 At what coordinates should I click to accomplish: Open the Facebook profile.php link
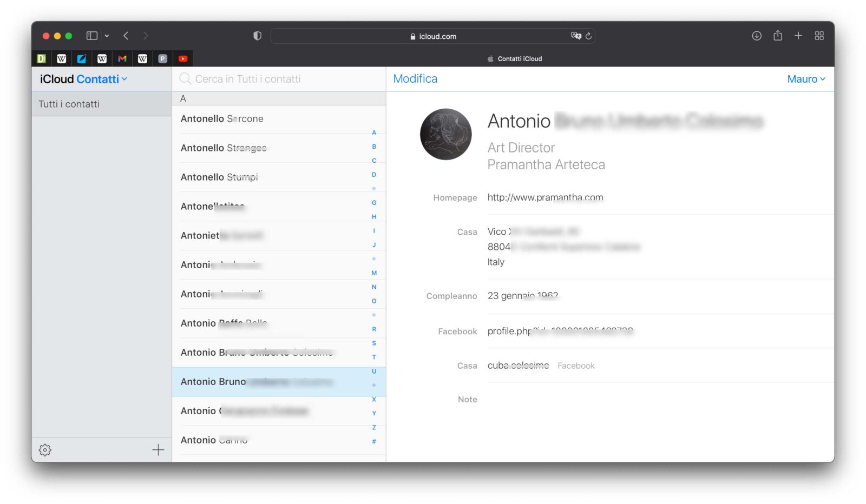coord(560,331)
